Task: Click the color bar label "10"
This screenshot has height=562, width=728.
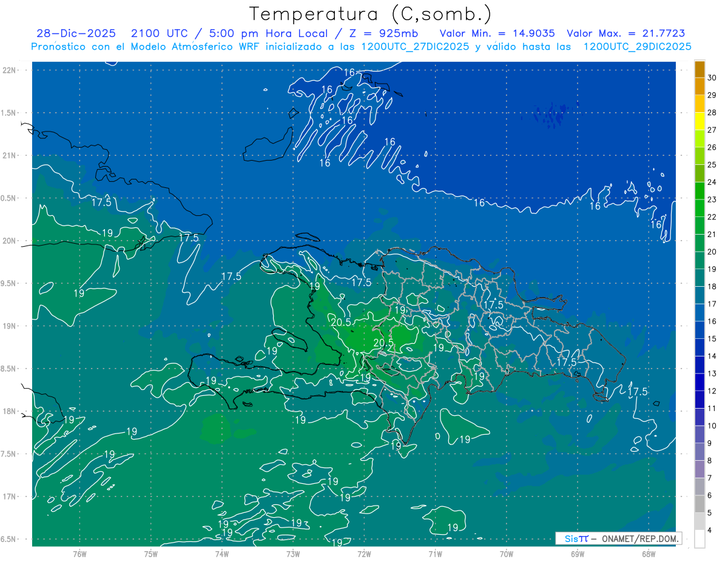Action: coord(712,426)
